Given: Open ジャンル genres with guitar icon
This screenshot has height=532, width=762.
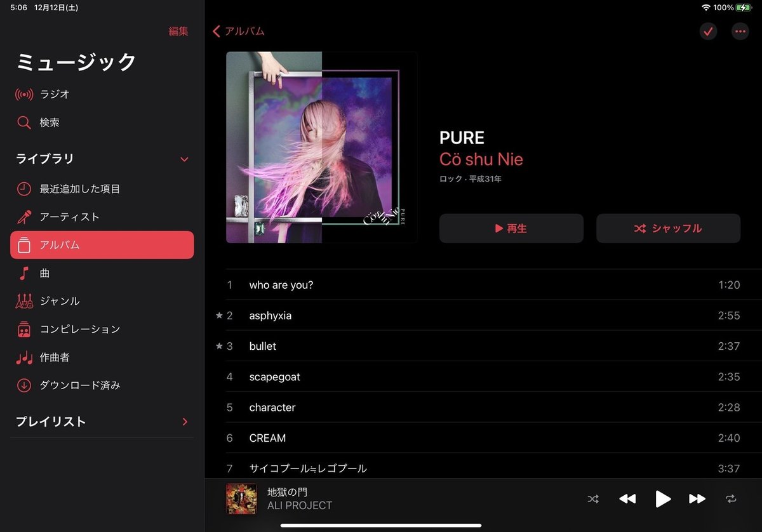Looking at the screenshot, I should [x=102, y=301].
